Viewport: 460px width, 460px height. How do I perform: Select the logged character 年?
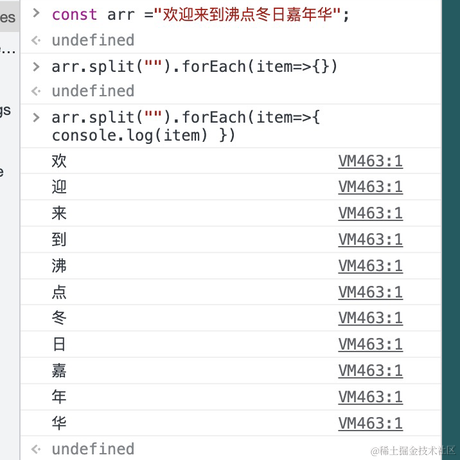(x=59, y=397)
